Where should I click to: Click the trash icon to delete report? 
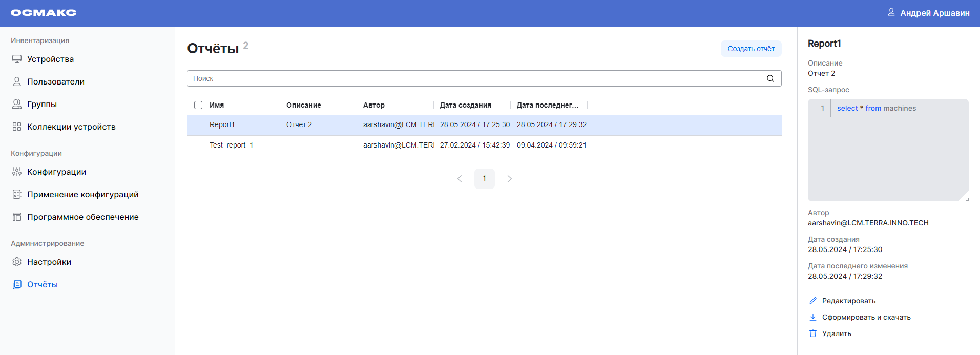(x=813, y=333)
